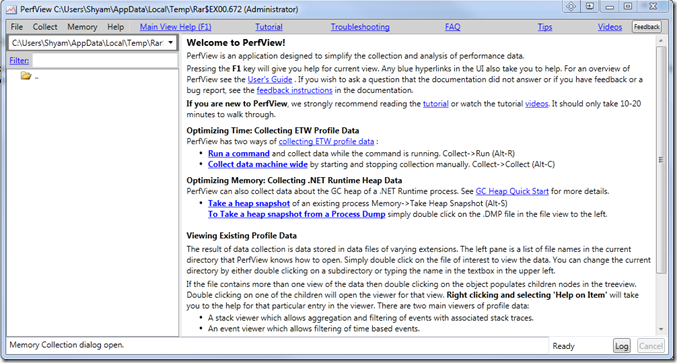Screen dimensions: 677x363
Task: Click the Feedback button
Action: click(x=647, y=27)
